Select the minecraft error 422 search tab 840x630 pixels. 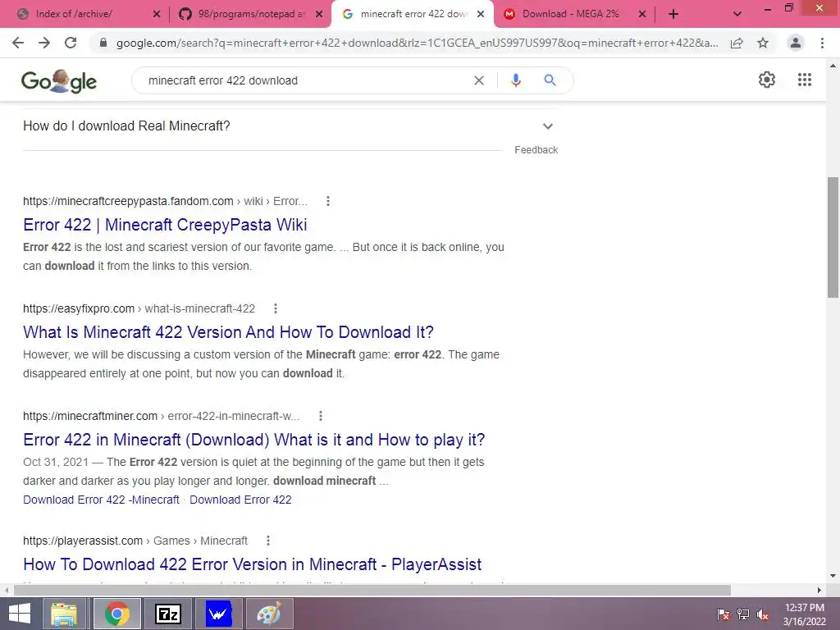[413, 15]
